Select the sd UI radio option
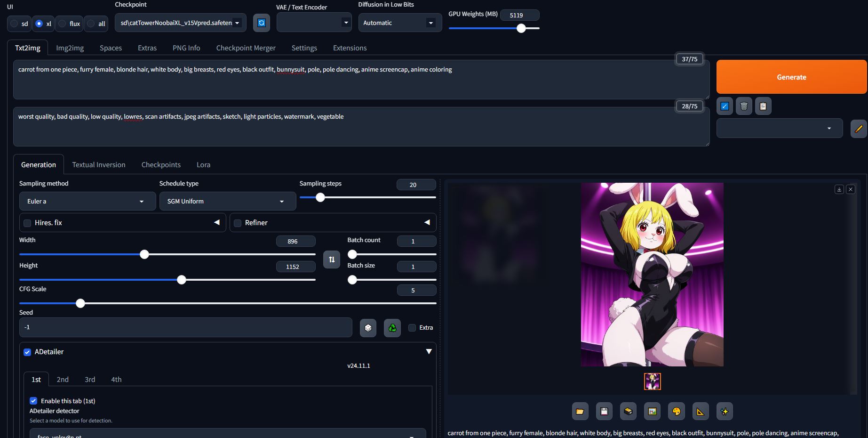 click(14, 24)
